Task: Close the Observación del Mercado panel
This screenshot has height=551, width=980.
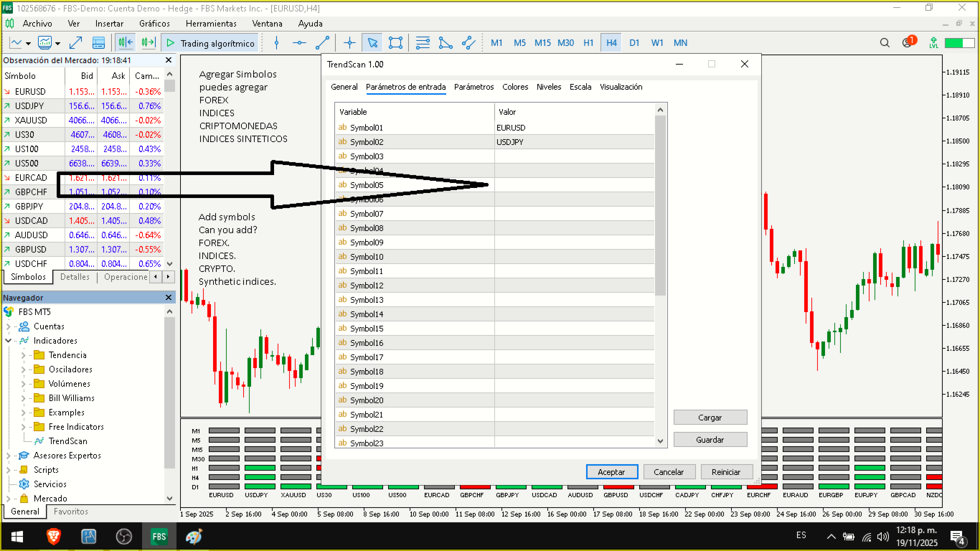Action: [x=169, y=61]
